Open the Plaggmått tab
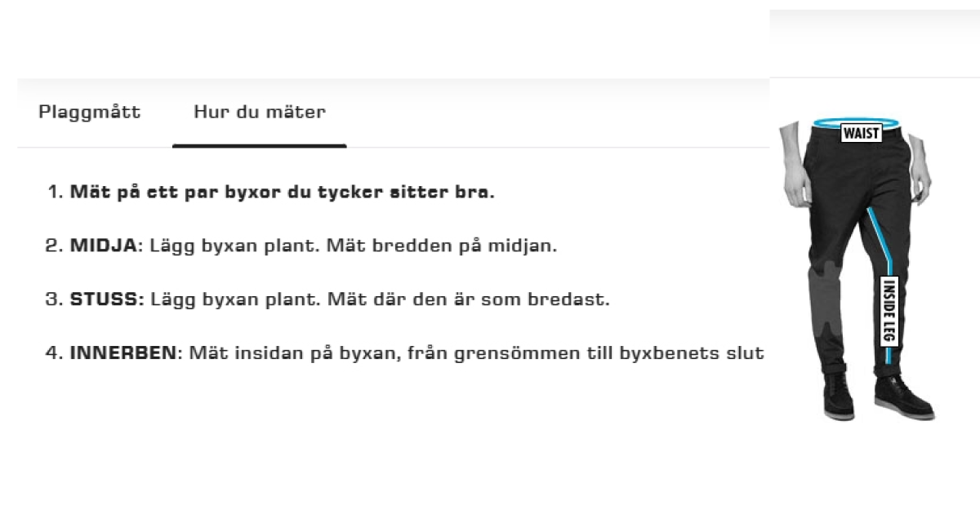This screenshot has width=980, height=514. pos(89,112)
